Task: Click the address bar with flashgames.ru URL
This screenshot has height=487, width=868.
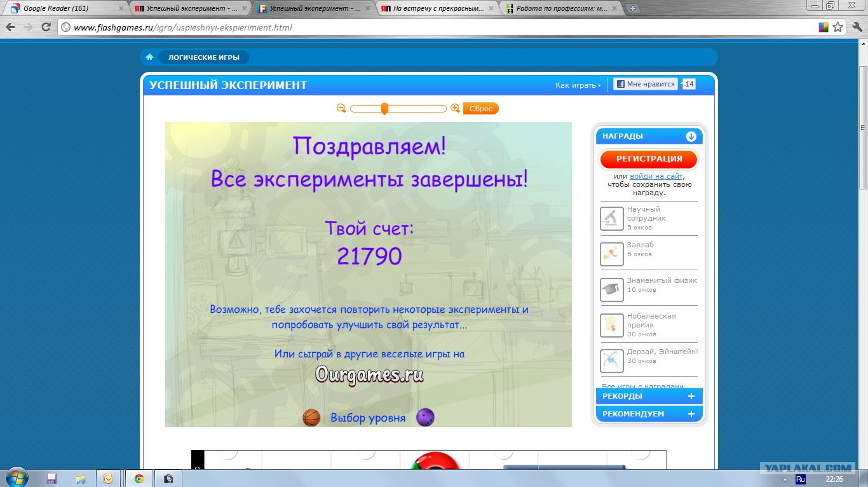Action: pyautogui.click(x=438, y=27)
